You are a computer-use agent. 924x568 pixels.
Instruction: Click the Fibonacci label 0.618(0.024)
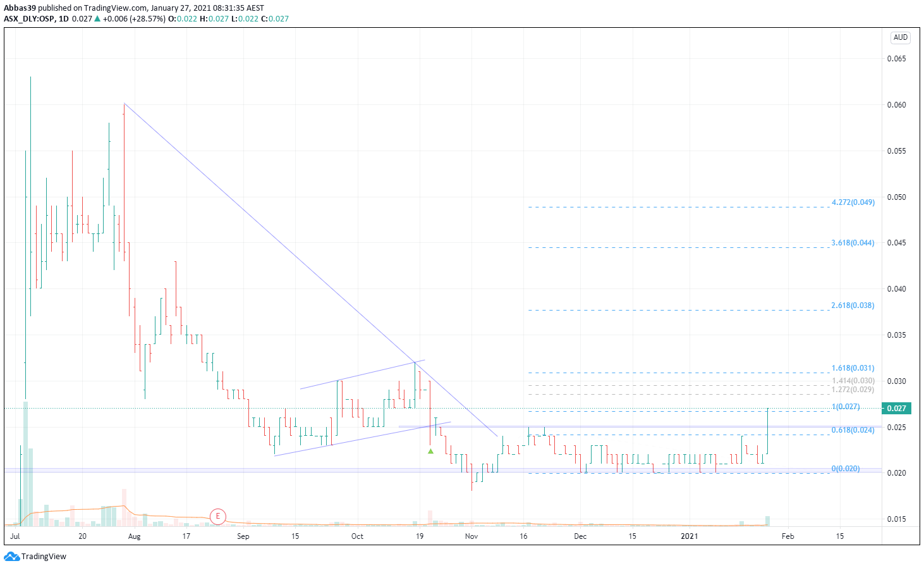coord(853,430)
